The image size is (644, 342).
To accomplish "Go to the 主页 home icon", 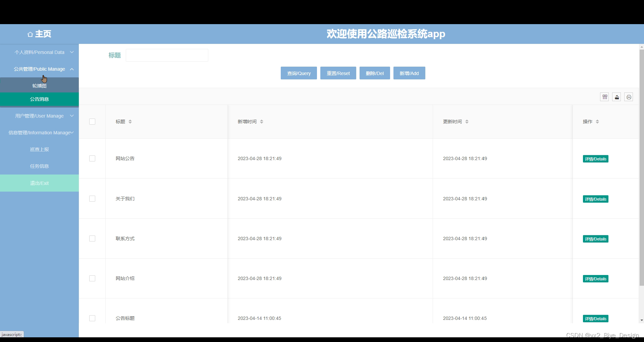I will click(30, 34).
